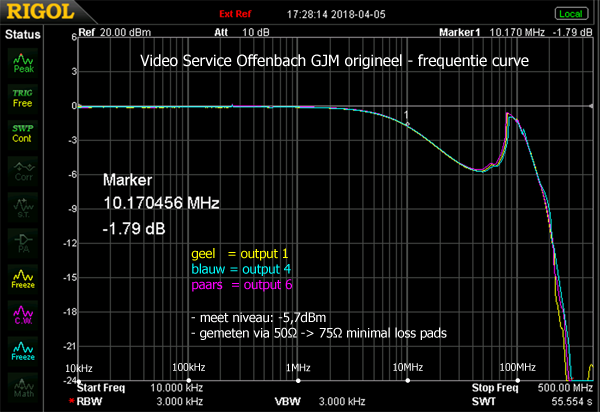
Task: Click the 'gemeten via 50Ω -> 75Ω' note
Action: [x=319, y=333]
